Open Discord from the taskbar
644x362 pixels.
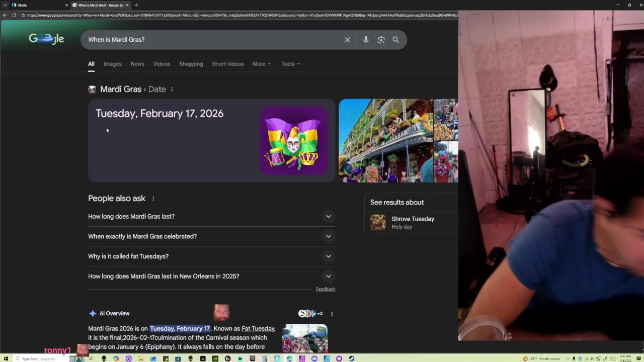pos(314,358)
